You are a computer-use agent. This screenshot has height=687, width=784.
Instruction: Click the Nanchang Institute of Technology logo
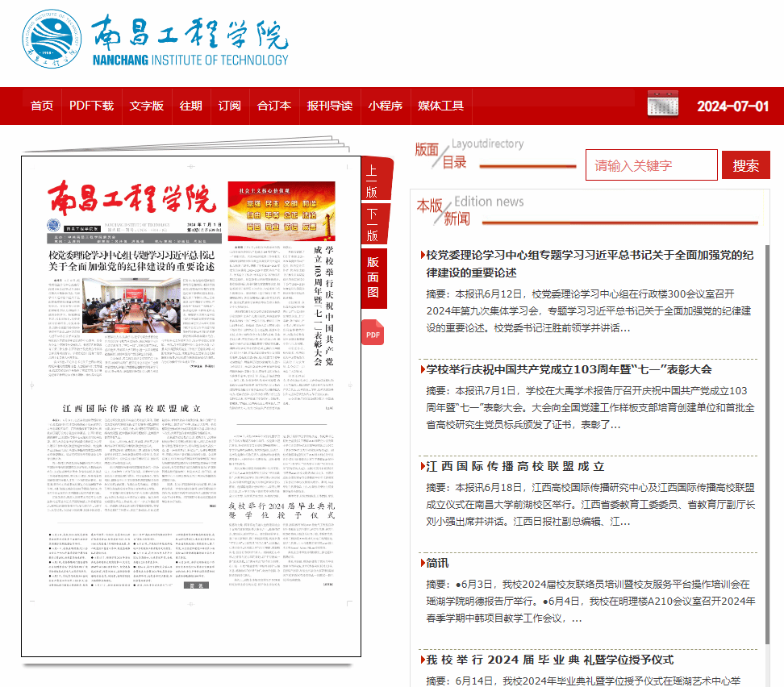156,40
